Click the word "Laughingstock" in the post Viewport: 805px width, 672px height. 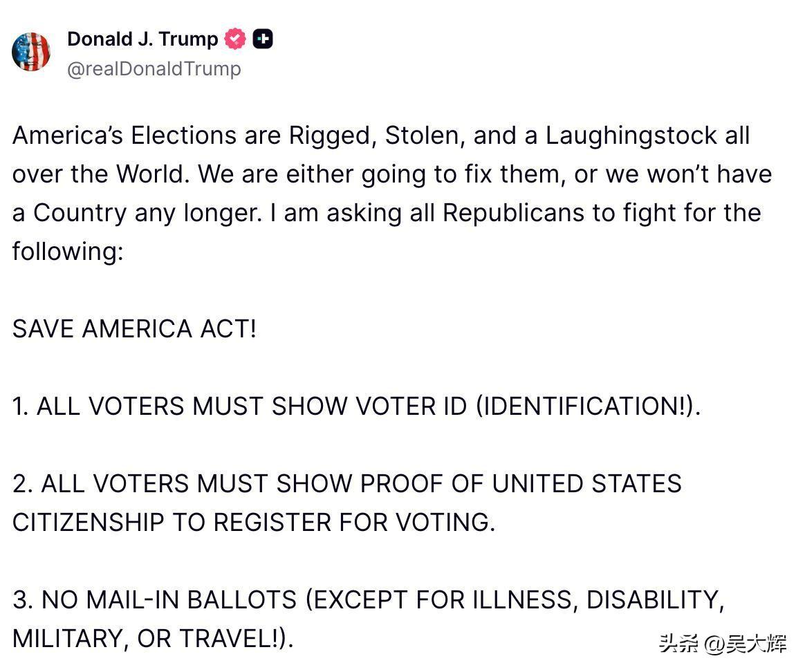tap(631, 136)
